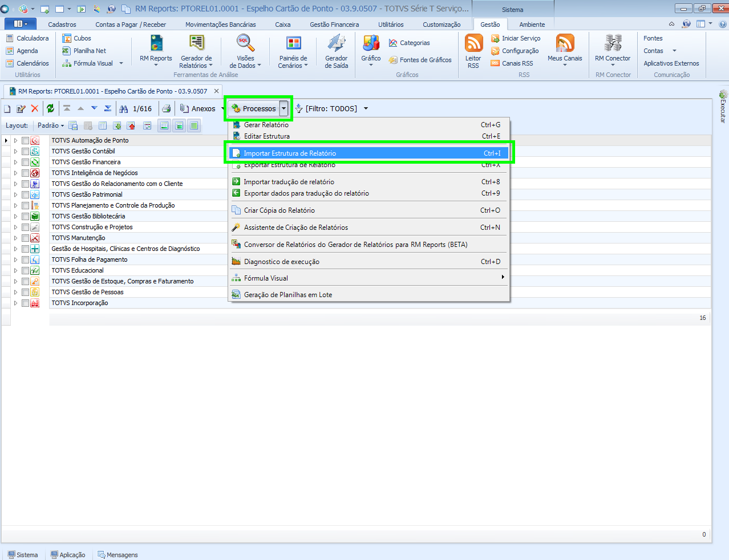Viewport: 729px width, 560px height.
Task: Open the Cubos analysis tool
Action: coord(77,38)
